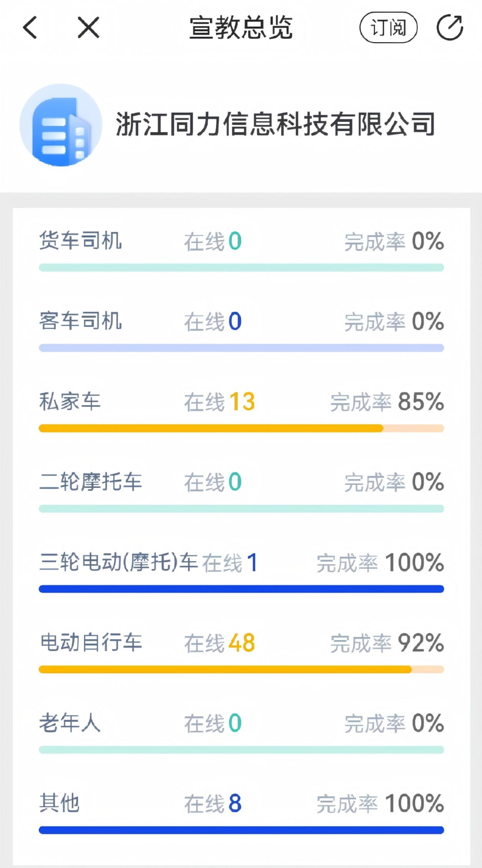Select 三轮电动(摩托)车 row label
Image resolution: width=482 pixels, height=868 pixels.
pos(118,562)
